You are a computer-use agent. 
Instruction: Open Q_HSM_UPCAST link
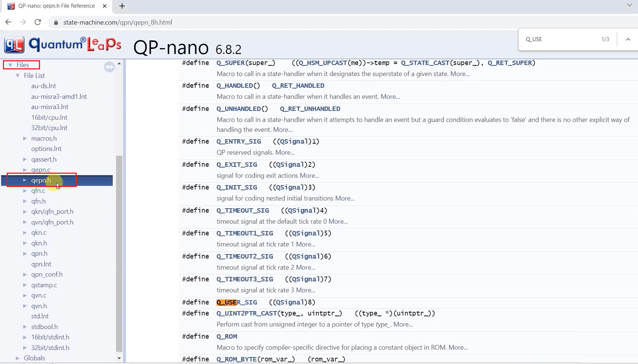pyautogui.click(x=323, y=63)
